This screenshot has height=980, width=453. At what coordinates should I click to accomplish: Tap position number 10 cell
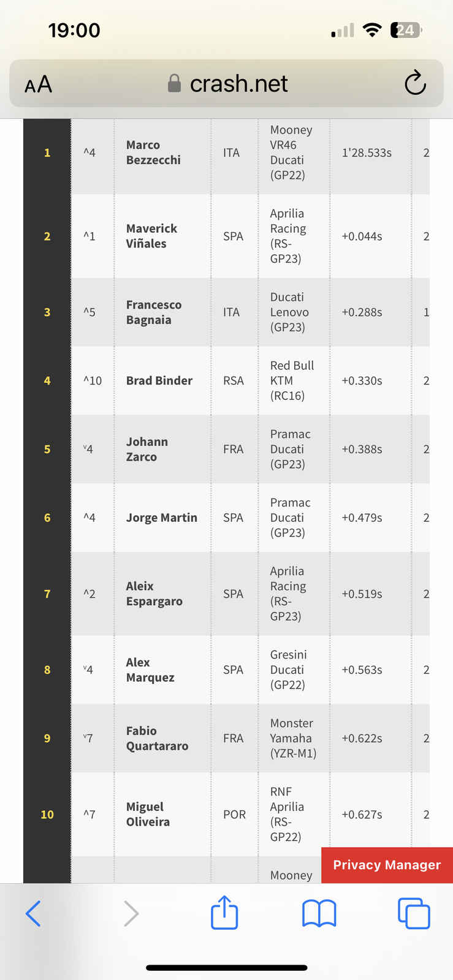point(47,814)
